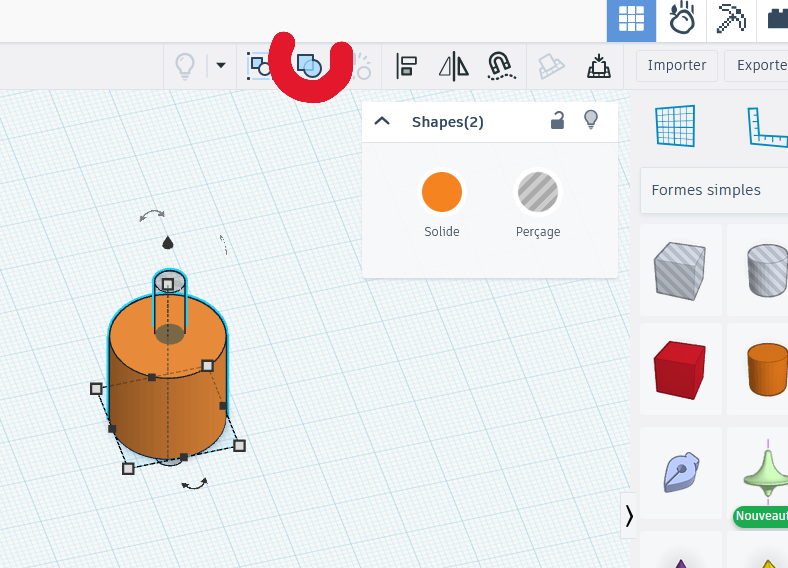The image size is (788, 568).
Task: Click the Importer button
Action: pos(676,65)
